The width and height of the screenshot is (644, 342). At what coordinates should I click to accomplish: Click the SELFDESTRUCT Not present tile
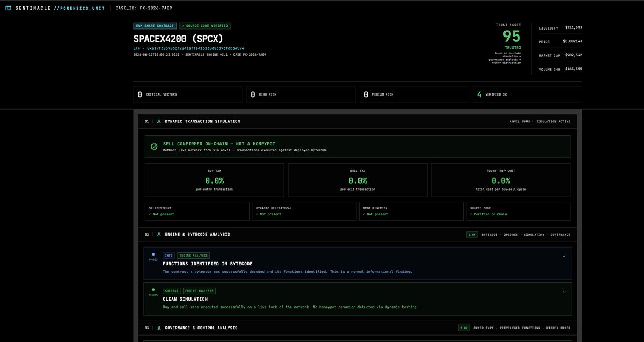[x=197, y=211]
